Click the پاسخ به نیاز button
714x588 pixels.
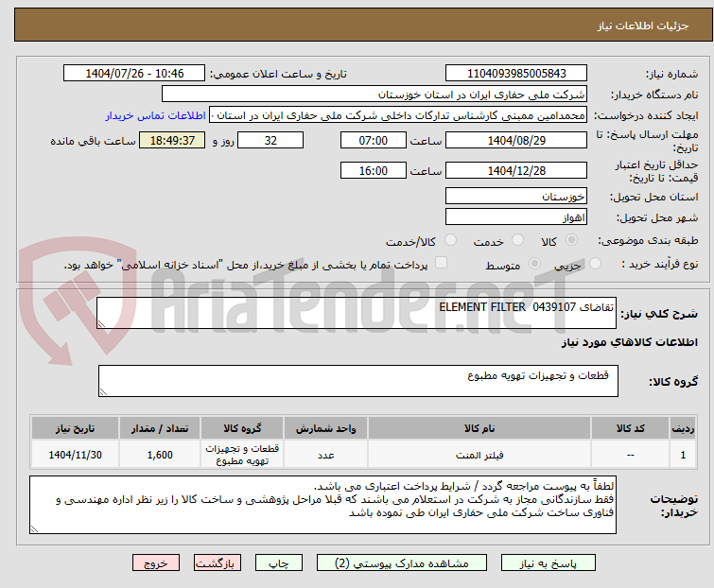coord(549,563)
